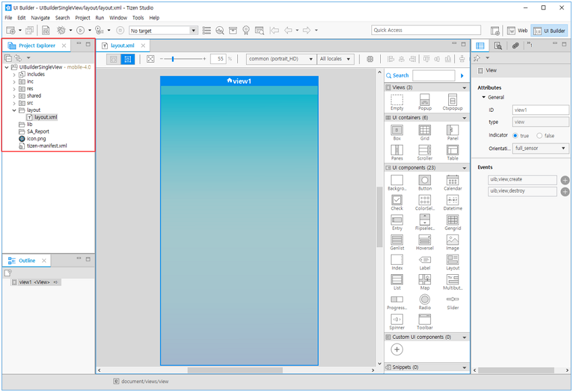The width and height of the screenshot is (573, 392).
Task: Collapse the Views palette section
Action: coord(465,87)
